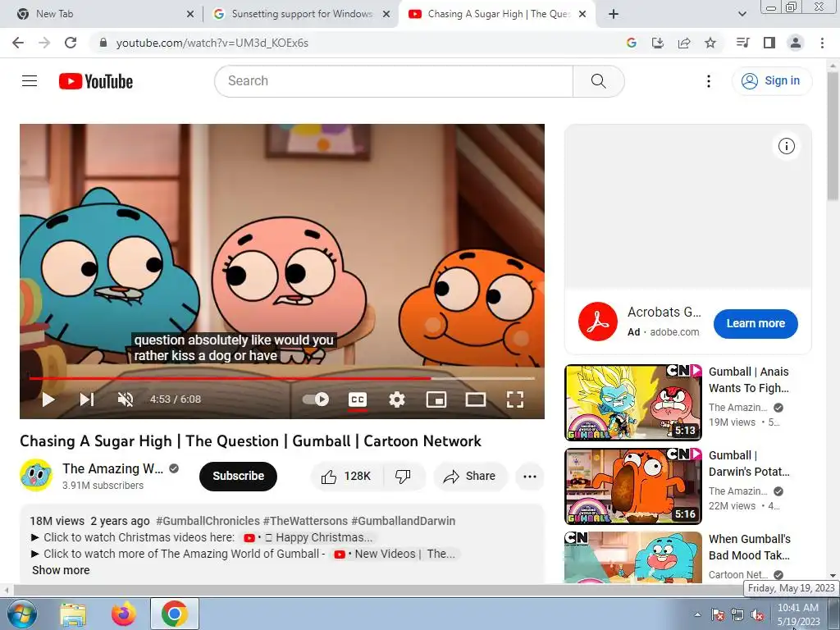Viewport: 840px width, 630px height.
Task: Toggle Chrome side panel
Action: pyautogui.click(x=769, y=43)
